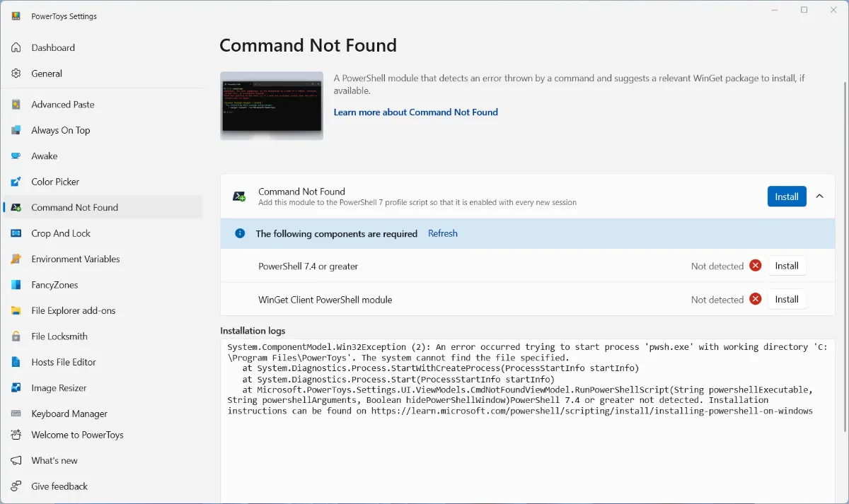Open Learn more about Command Not Found link
Viewport: 849px width, 504px height.
pos(415,112)
